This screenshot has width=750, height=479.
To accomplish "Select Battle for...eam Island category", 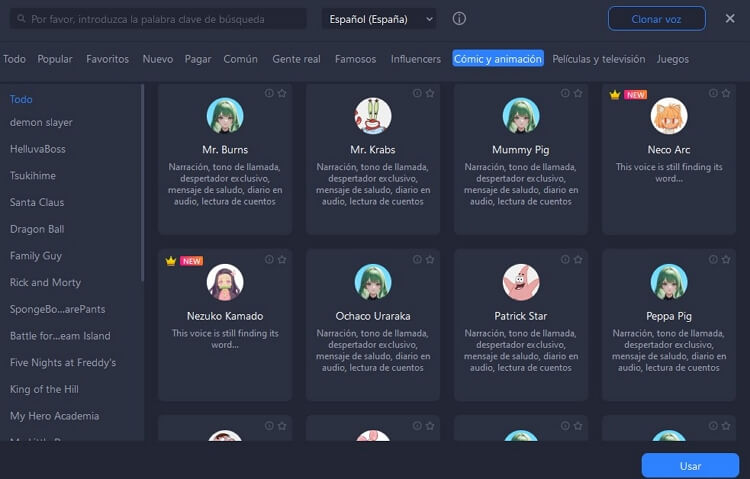I will point(60,336).
